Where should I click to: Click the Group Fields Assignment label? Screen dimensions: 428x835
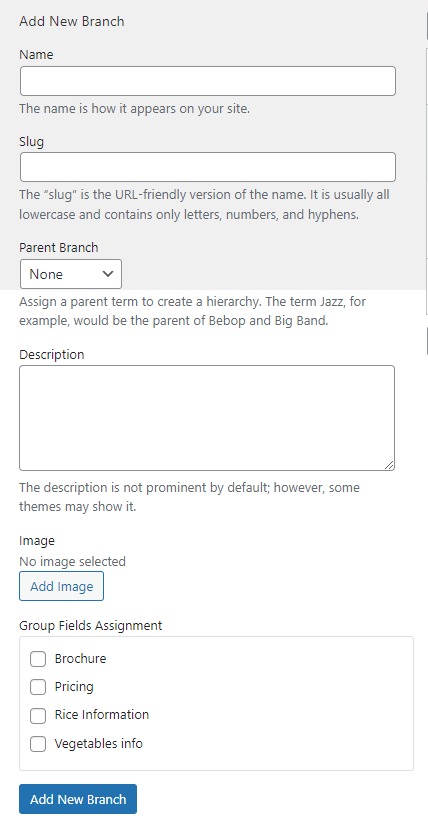[90, 625]
